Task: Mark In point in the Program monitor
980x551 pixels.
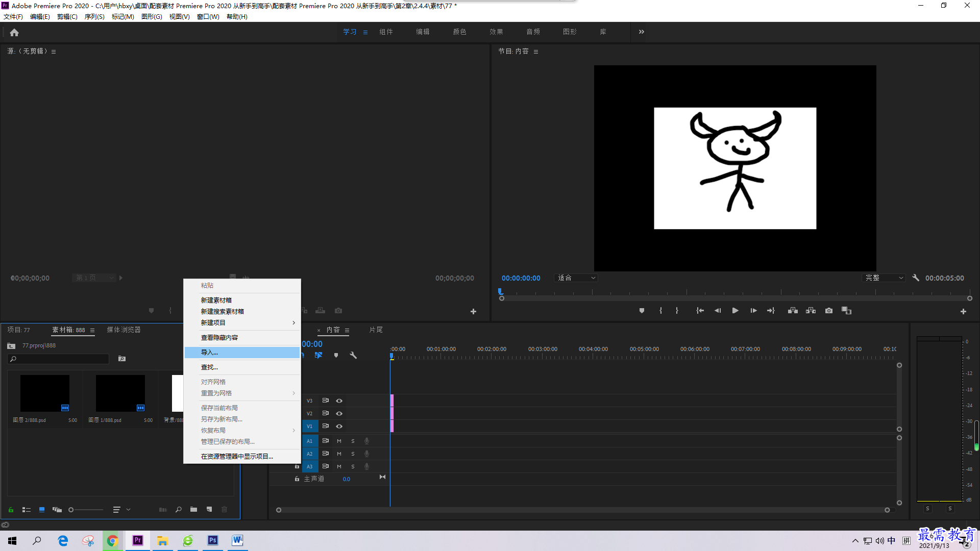Action: click(x=660, y=311)
